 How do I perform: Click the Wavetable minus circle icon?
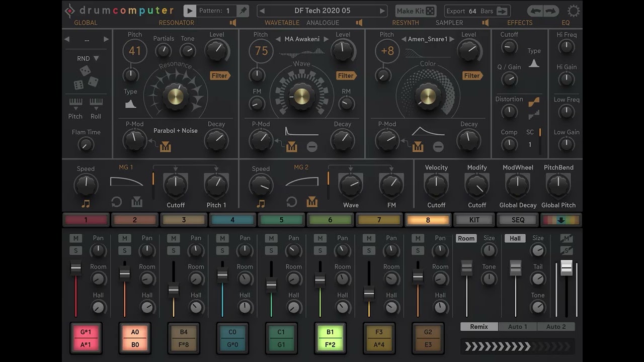pyautogui.click(x=312, y=147)
